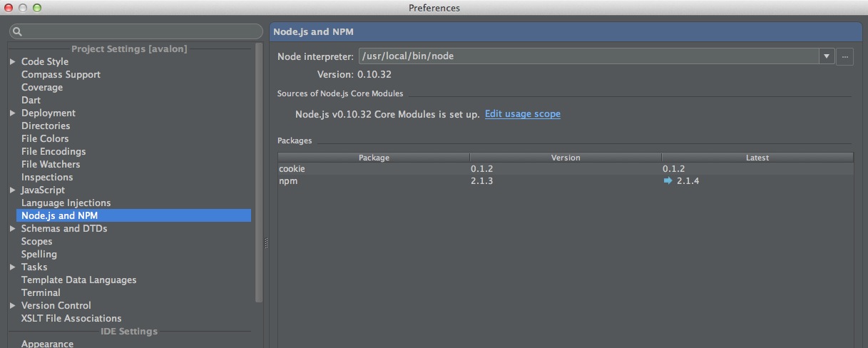Image resolution: width=868 pixels, height=348 pixels.
Task: Click the Latest column header
Action: click(x=757, y=158)
